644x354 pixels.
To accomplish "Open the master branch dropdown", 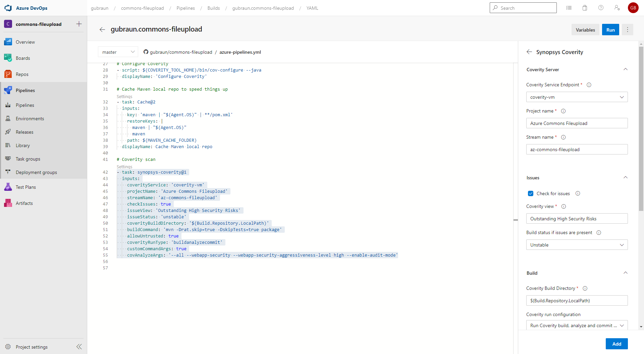I will 118,52.
